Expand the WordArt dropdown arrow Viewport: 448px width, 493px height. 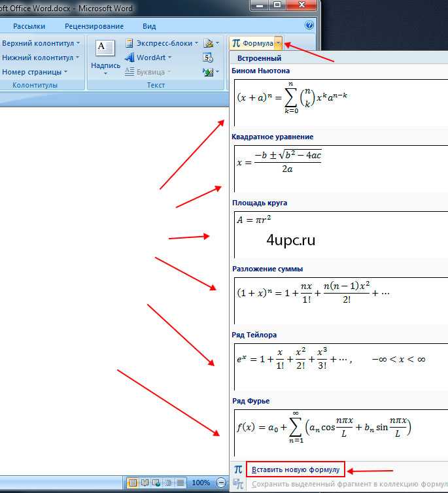(x=170, y=58)
